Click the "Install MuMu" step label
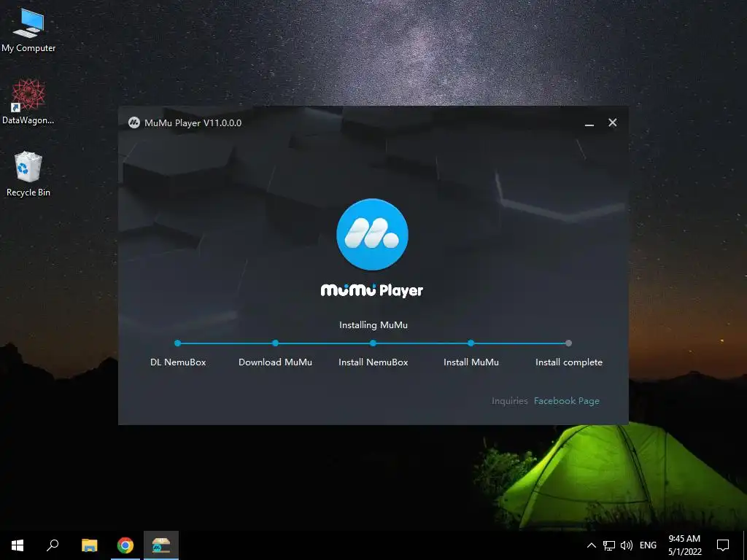Viewport: 747px width, 560px height. [471, 362]
